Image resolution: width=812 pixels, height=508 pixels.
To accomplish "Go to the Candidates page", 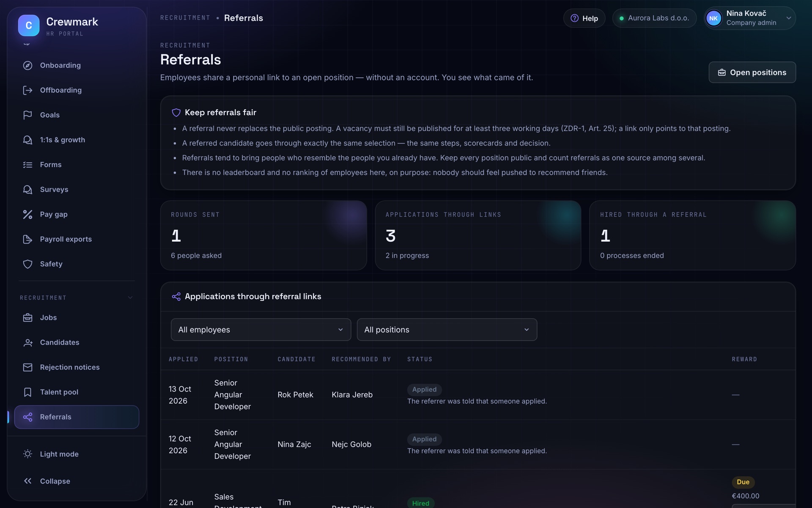I will 77,342.
